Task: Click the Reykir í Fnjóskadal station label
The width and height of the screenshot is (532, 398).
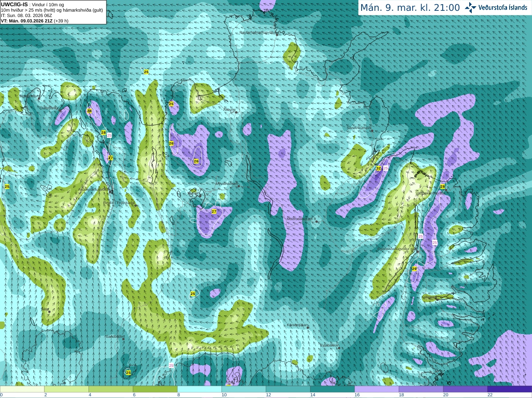Action: [x=119, y=203]
